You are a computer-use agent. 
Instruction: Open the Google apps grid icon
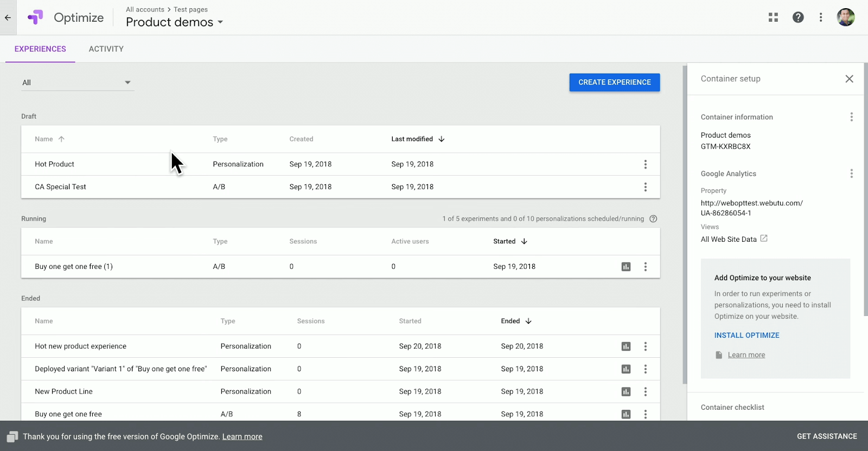pos(773,17)
